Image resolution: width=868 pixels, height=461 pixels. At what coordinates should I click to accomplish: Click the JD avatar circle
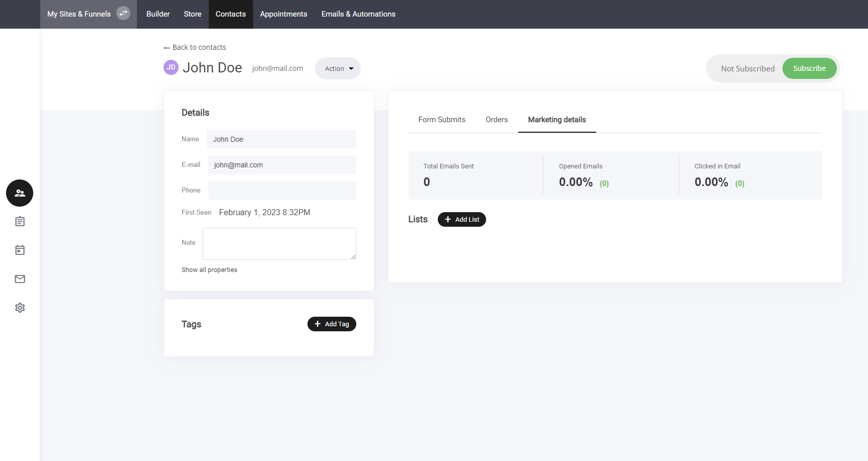coord(171,67)
